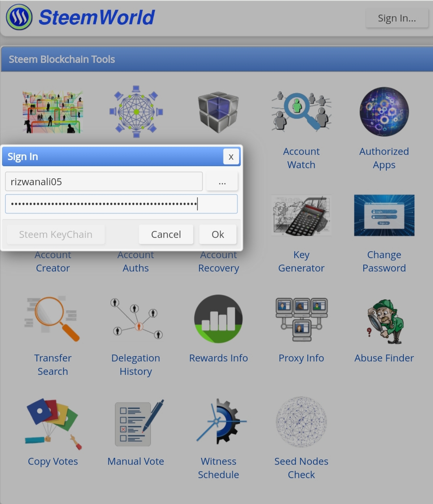The width and height of the screenshot is (433, 504).
Task: Open the Seed Nodes Check sphere icon
Action: click(301, 422)
